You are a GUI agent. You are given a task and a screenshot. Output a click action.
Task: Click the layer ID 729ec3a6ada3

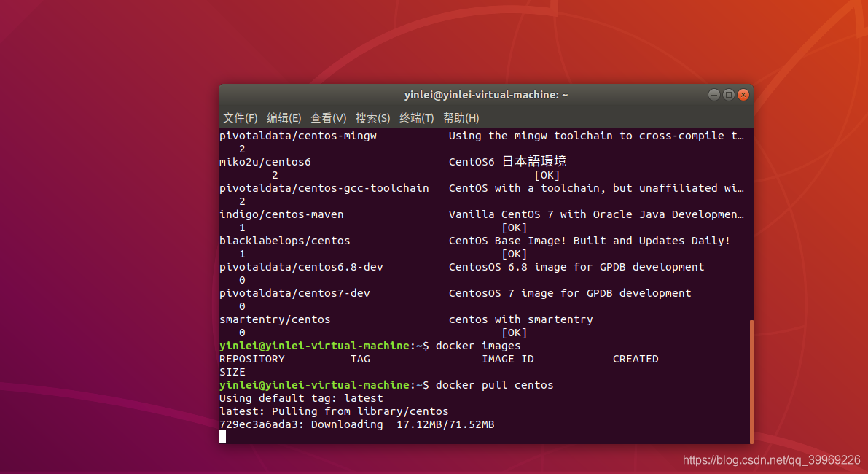tap(259, 424)
